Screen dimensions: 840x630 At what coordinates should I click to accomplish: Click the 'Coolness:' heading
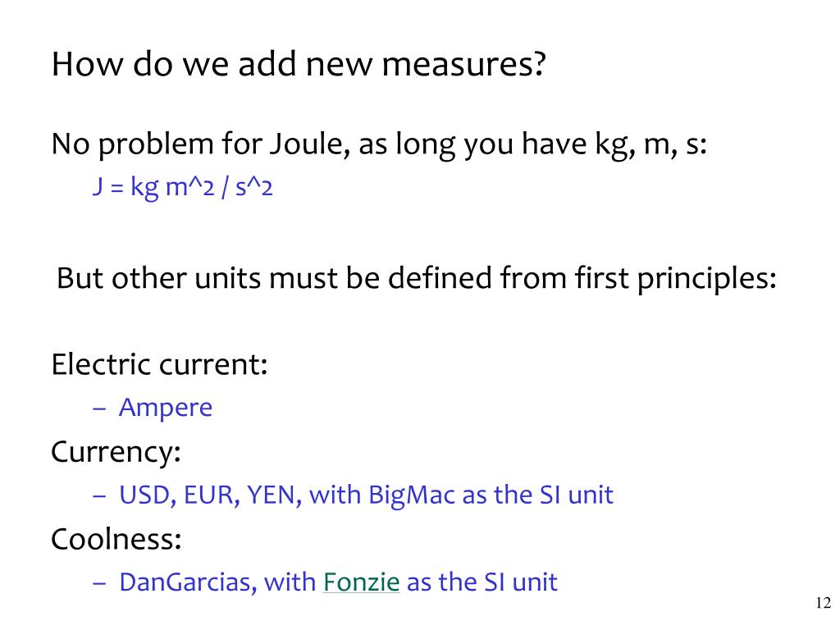tap(116, 539)
